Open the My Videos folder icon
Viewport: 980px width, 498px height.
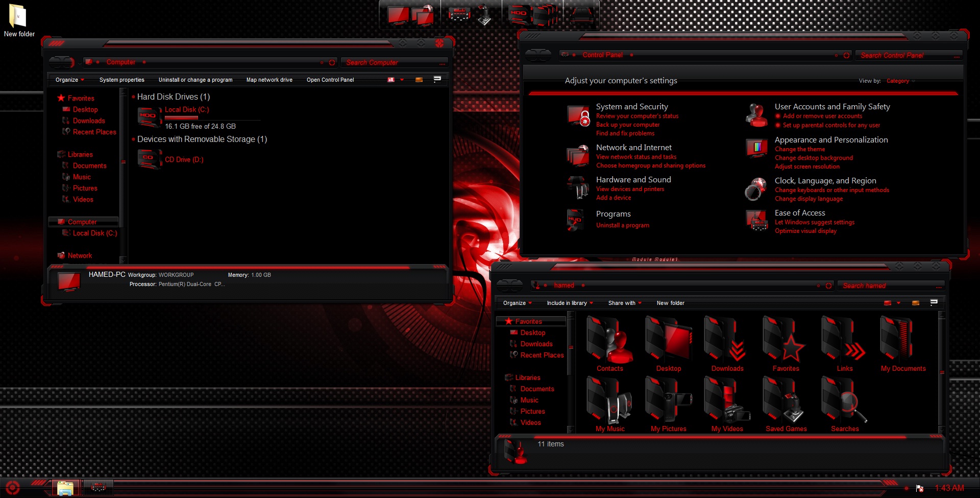727,401
